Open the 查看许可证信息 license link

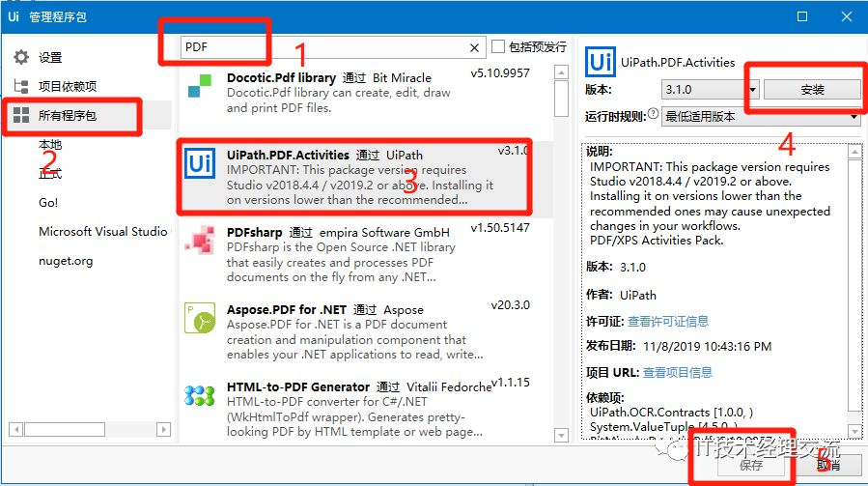tap(668, 321)
